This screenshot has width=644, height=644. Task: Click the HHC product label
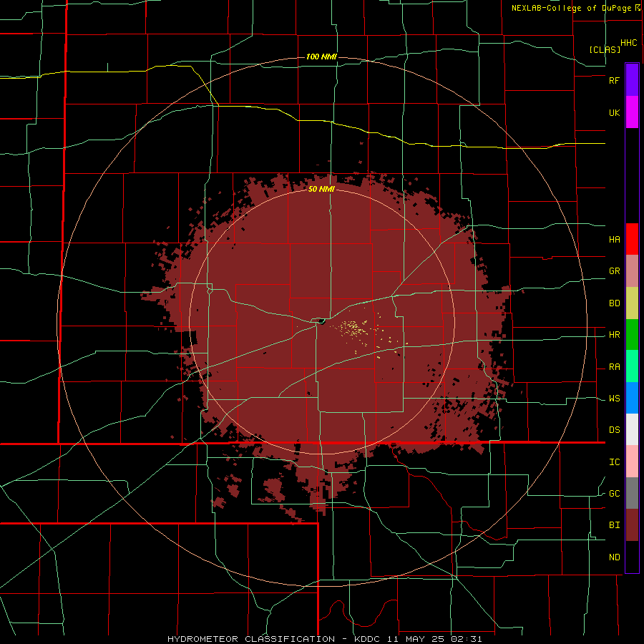[628, 43]
